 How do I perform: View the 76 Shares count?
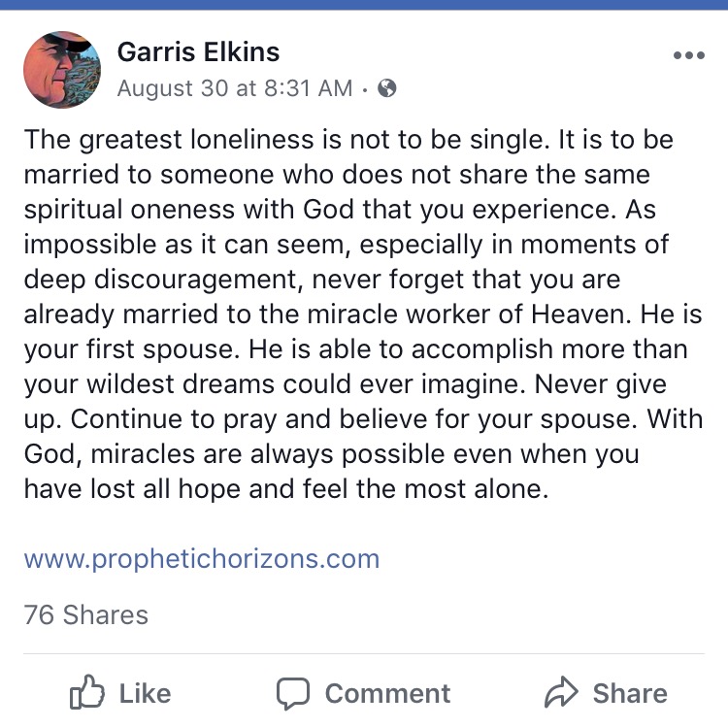(86, 615)
